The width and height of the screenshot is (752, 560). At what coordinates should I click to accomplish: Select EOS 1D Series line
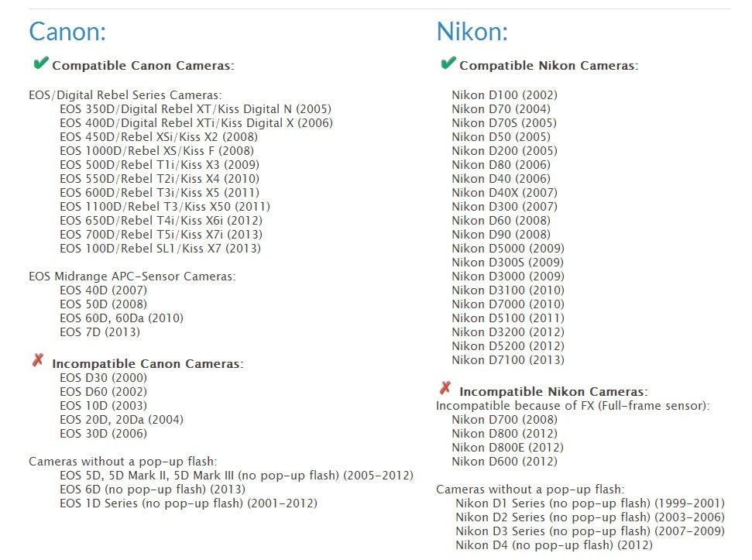tap(188, 503)
